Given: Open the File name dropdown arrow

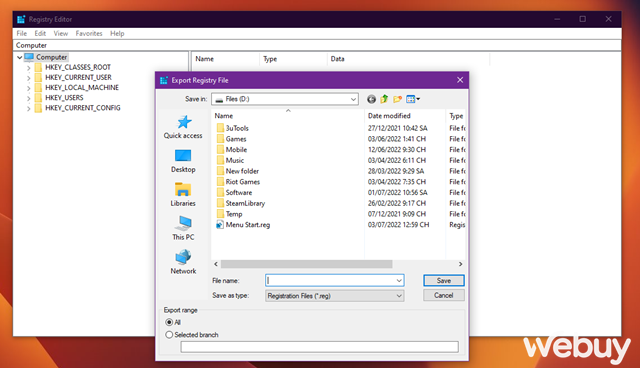Looking at the screenshot, I should [399, 281].
